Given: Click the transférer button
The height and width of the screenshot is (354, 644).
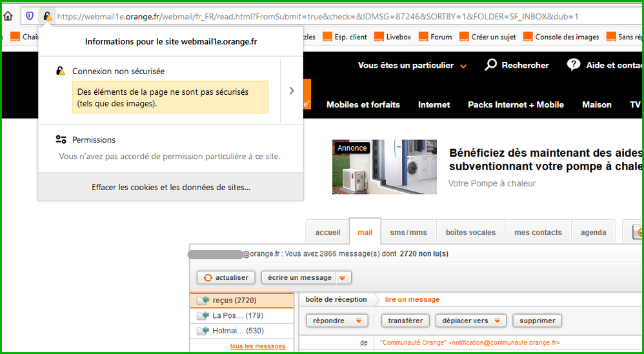Looking at the screenshot, I should click(x=405, y=320).
